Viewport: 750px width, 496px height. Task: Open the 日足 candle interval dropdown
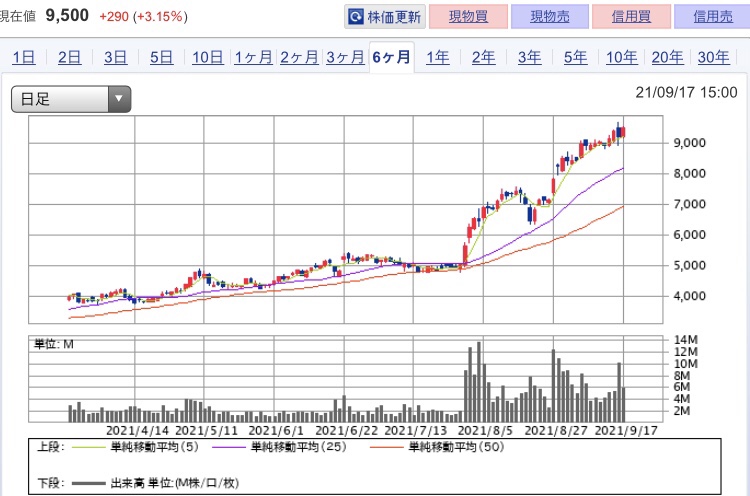[71, 99]
